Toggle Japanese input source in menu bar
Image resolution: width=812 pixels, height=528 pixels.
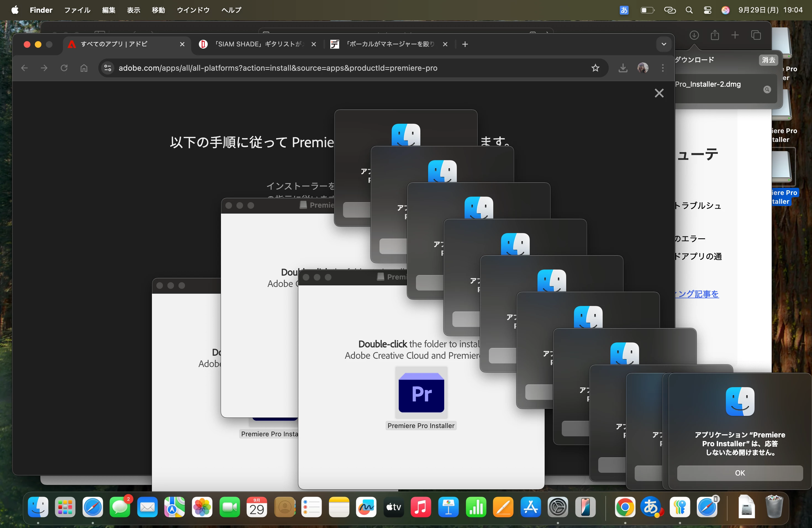(624, 10)
